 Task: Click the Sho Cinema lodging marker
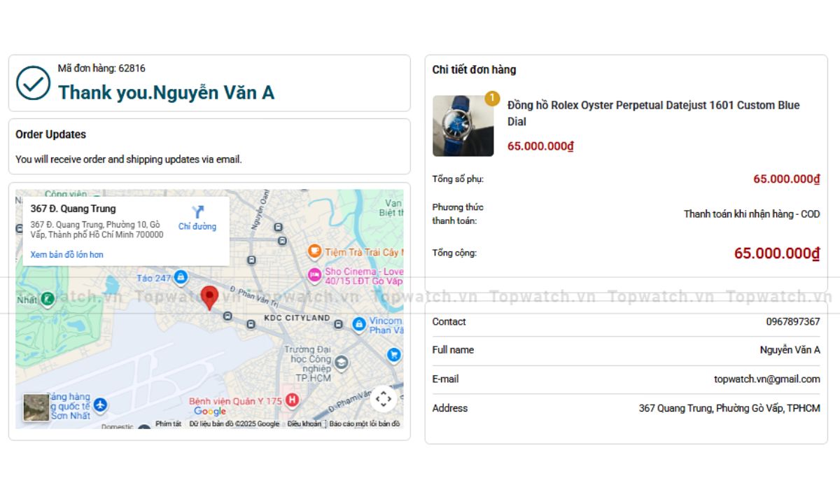tap(314, 274)
